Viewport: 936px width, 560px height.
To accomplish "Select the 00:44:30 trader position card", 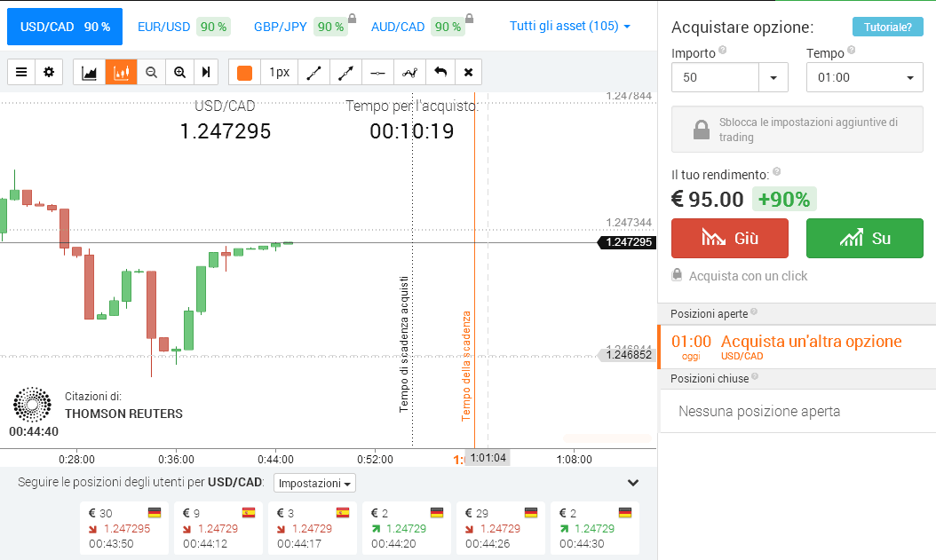I will click(x=595, y=528).
